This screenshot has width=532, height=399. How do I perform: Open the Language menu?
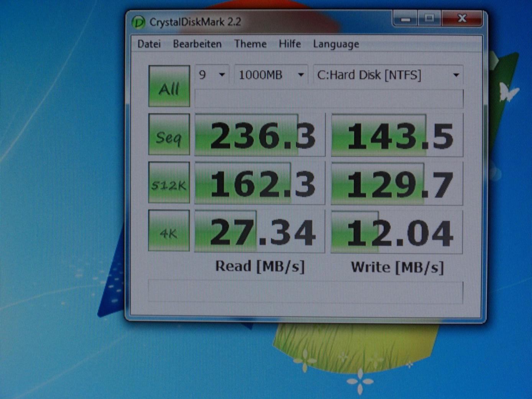click(336, 44)
